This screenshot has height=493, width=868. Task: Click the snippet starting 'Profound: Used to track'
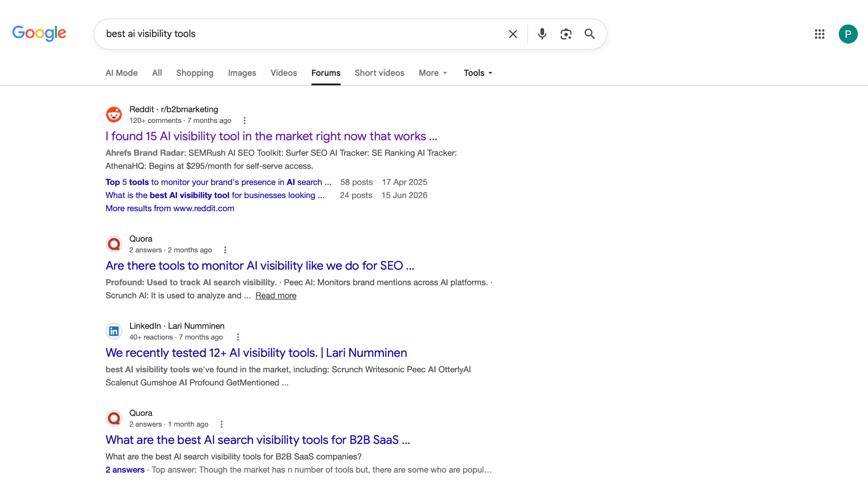tap(299, 289)
